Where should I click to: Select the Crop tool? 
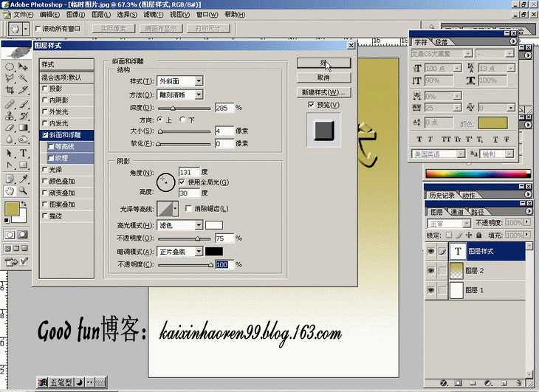click(10, 90)
